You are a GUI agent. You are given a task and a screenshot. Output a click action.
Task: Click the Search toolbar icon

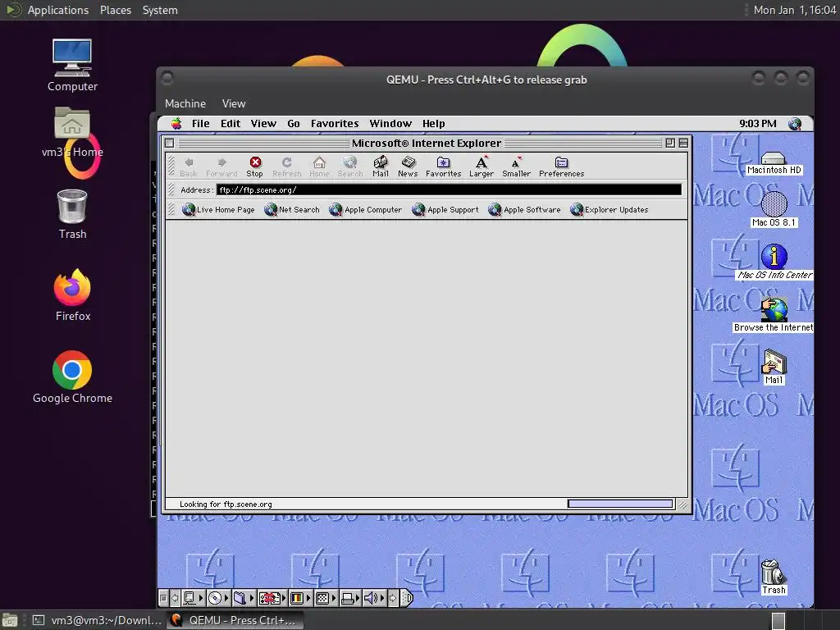click(x=349, y=166)
